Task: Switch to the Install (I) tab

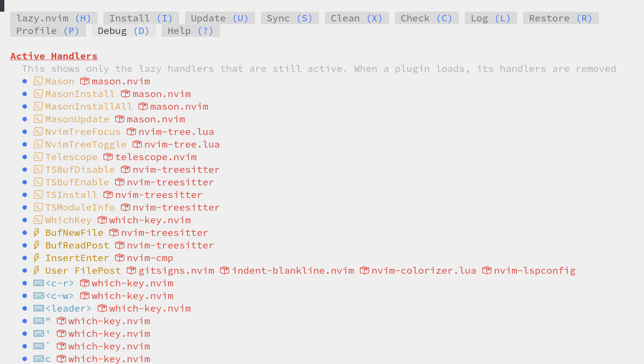Action: click(x=141, y=18)
